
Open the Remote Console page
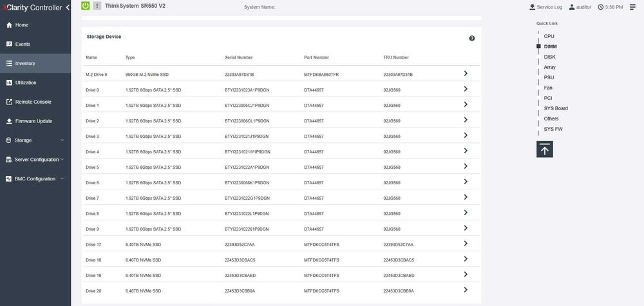click(x=35, y=102)
